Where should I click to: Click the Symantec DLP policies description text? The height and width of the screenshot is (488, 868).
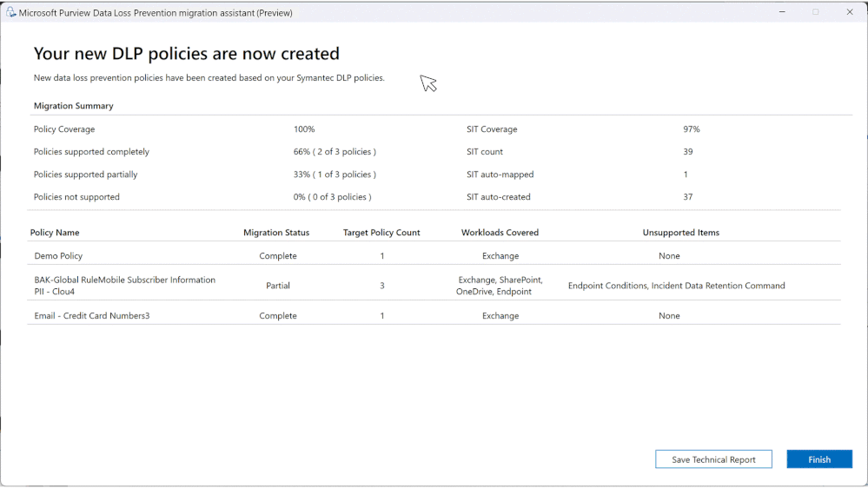[209, 78]
